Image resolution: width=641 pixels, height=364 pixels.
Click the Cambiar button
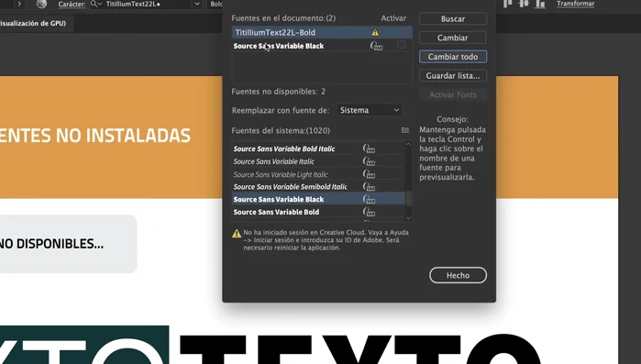tap(453, 38)
